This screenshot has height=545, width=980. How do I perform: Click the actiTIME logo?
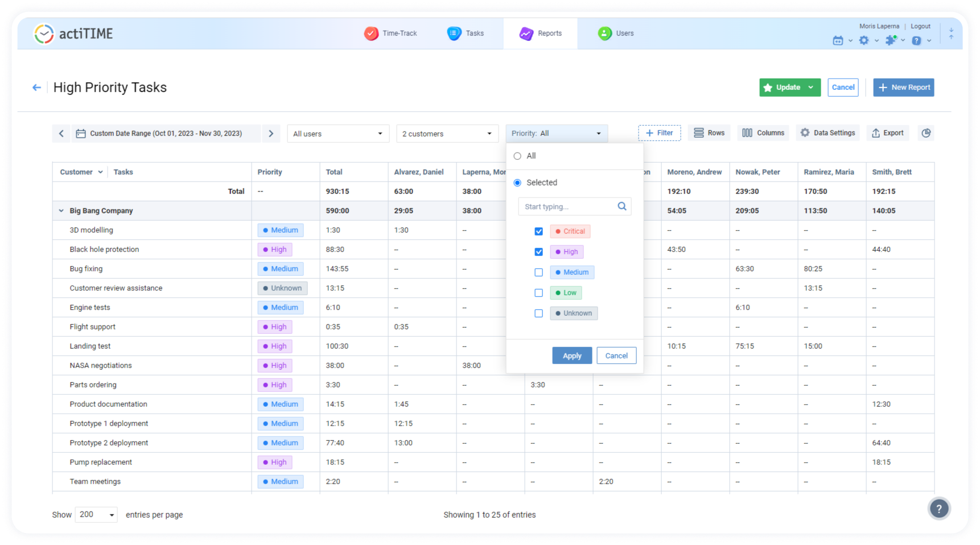(73, 34)
